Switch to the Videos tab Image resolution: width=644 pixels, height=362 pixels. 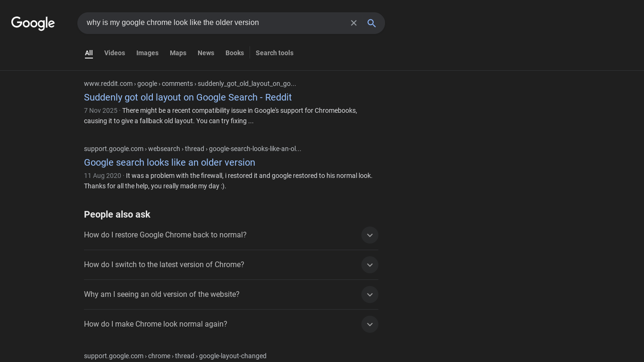pos(115,53)
